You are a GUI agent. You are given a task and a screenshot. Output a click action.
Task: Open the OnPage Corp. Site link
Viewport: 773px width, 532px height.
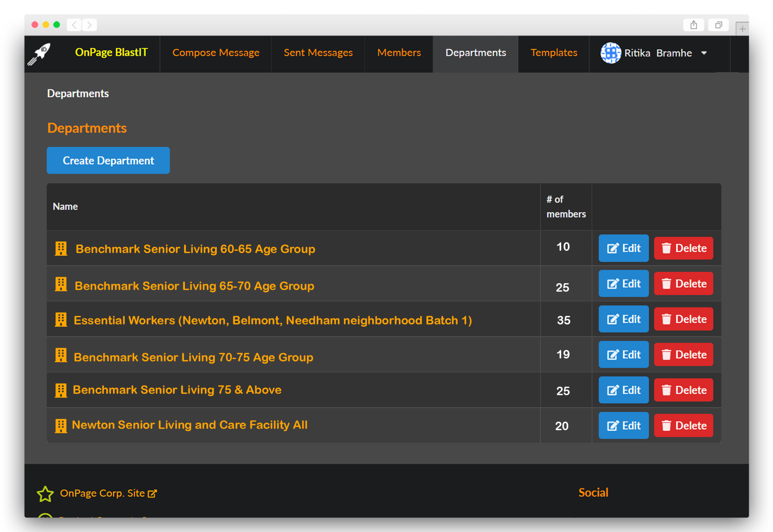102,493
